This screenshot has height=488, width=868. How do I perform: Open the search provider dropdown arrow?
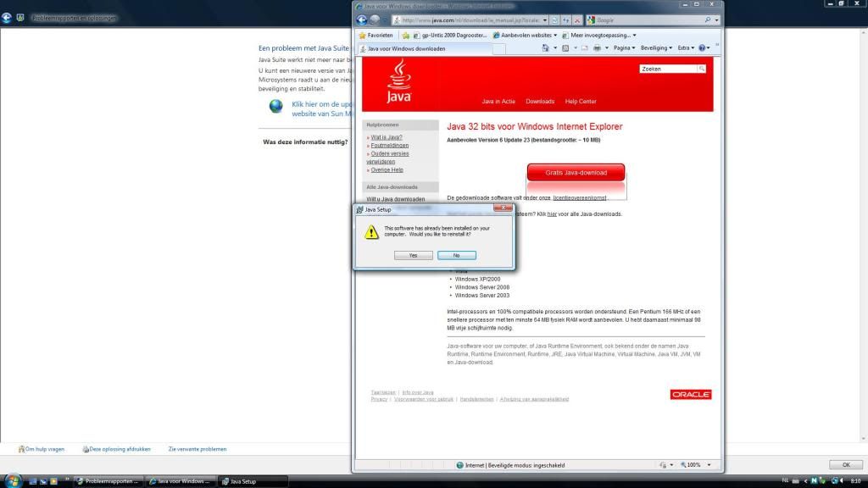(716, 20)
